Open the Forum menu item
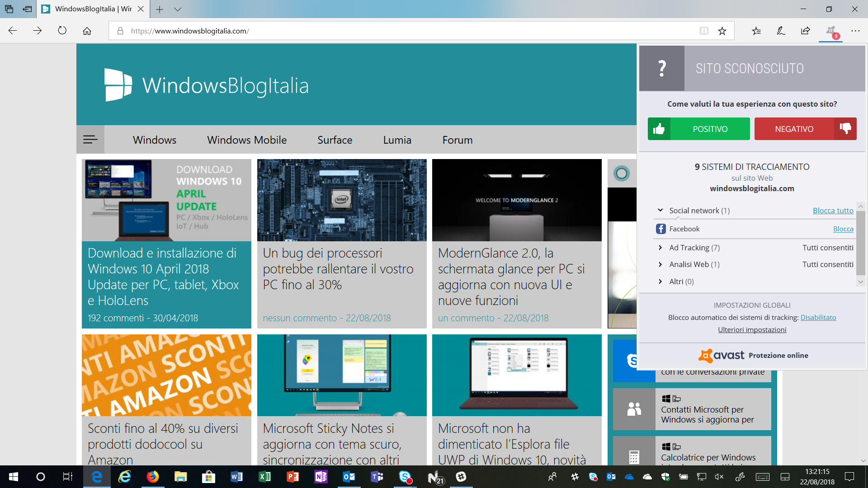This screenshot has height=488, width=868. tap(457, 140)
